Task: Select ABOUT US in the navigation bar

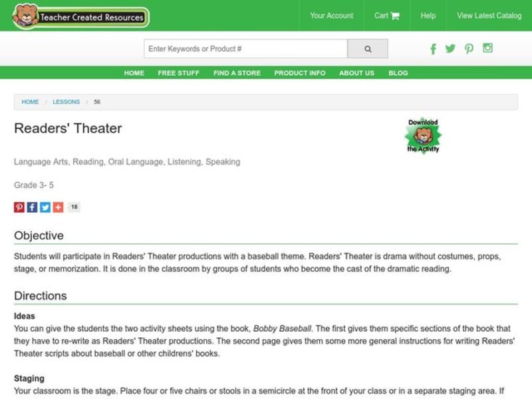Action: [x=356, y=73]
